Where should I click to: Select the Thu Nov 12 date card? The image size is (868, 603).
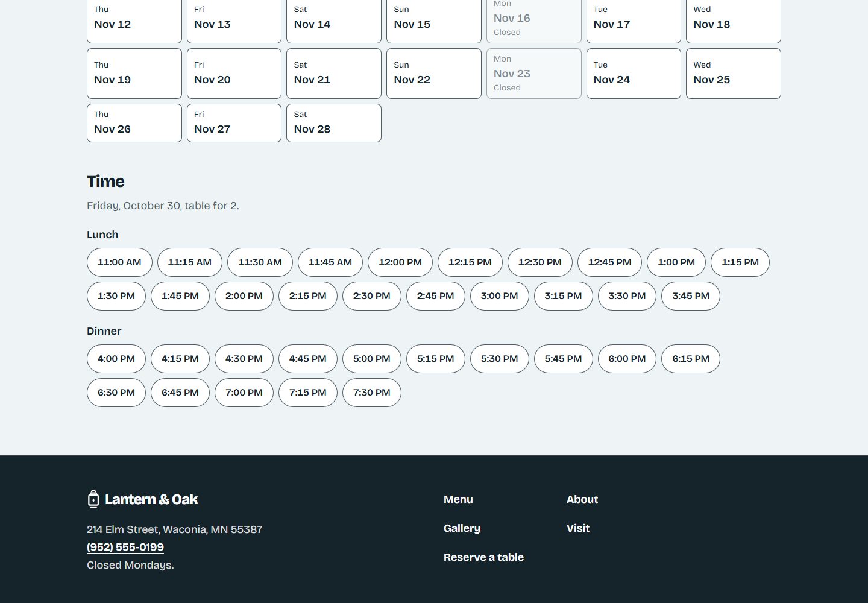(x=134, y=21)
